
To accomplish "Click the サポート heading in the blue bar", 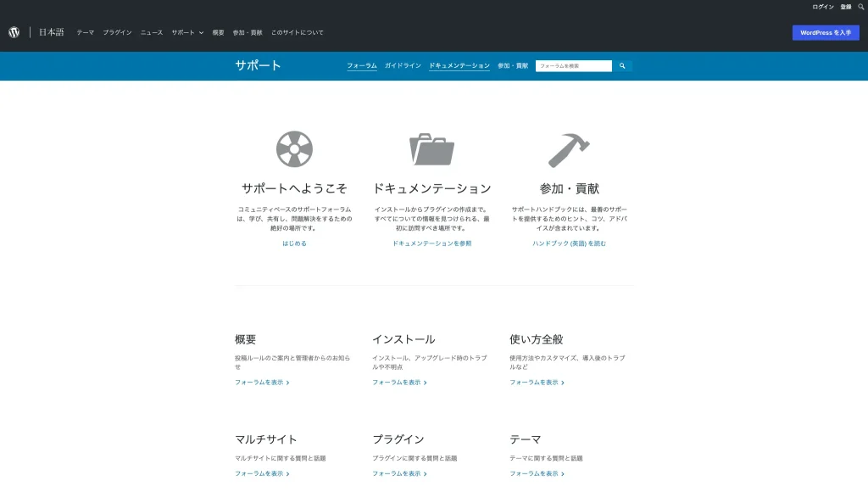I will 258,65.
